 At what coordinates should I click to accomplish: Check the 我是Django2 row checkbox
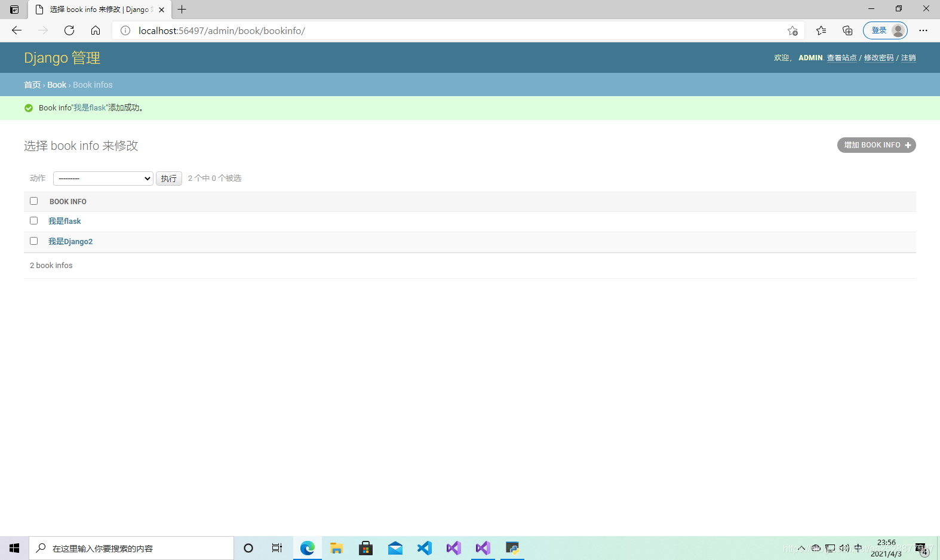pos(33,241)
